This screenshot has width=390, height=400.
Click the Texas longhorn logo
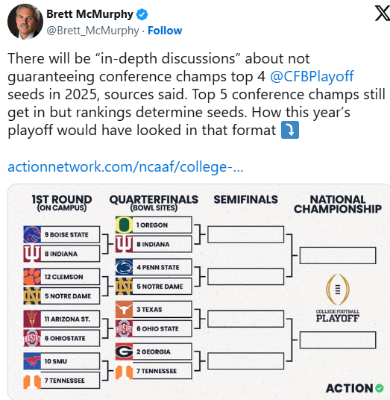pyautogui.click(x=124, y=310)
